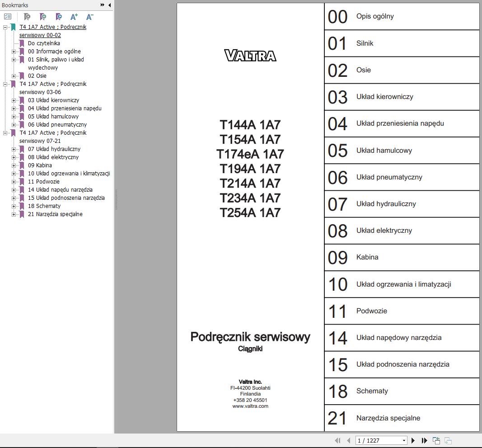Decrease bookmark font size with A- icon
Image resolution: width=482 pixels, height=448 pixels.
pos(89,17)
